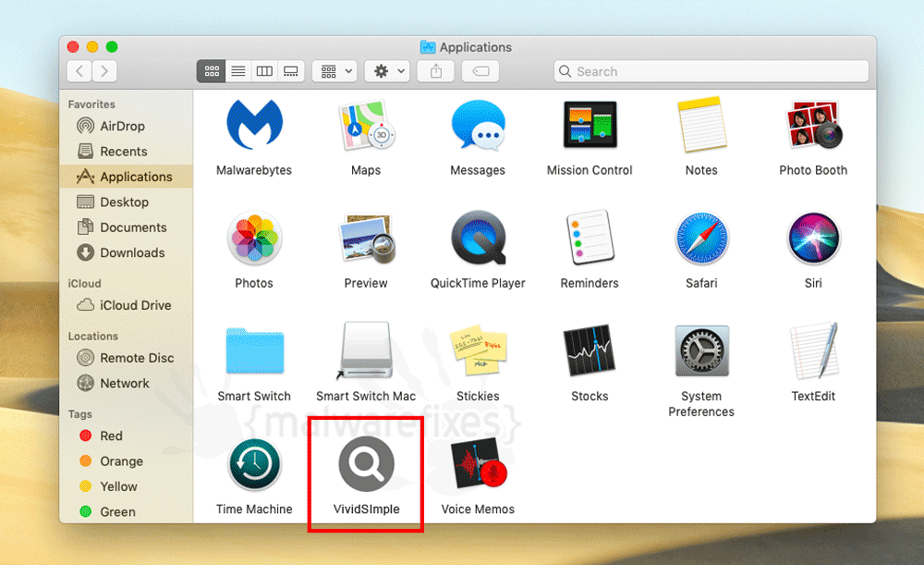This screenshot has width=924, height=565.
Task: Click the QuickTime Player icon
Action: point(478,238)
